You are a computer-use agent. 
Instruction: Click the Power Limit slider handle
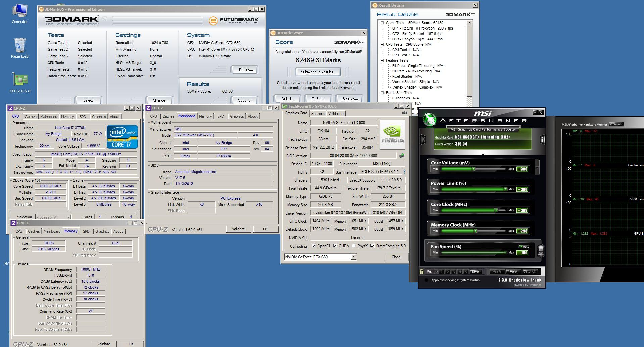point(505,189)
